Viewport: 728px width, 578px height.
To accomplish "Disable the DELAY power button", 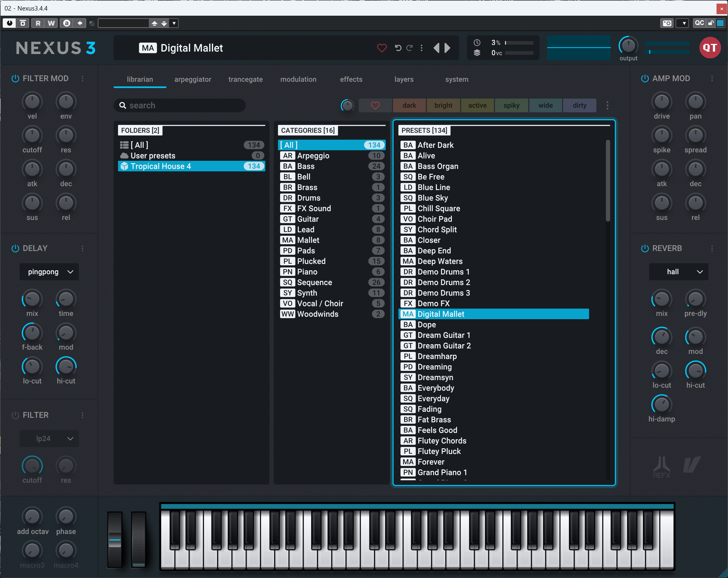I will pos(15,248).
